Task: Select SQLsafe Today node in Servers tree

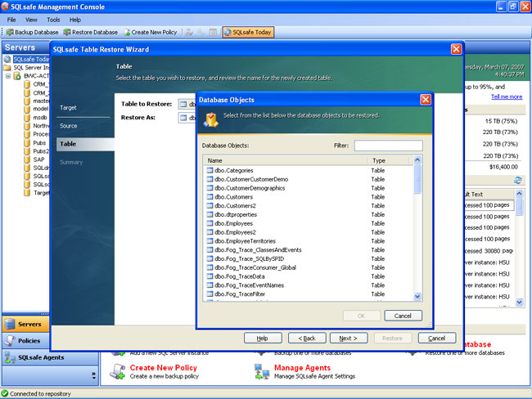Action: pos(31,59)
